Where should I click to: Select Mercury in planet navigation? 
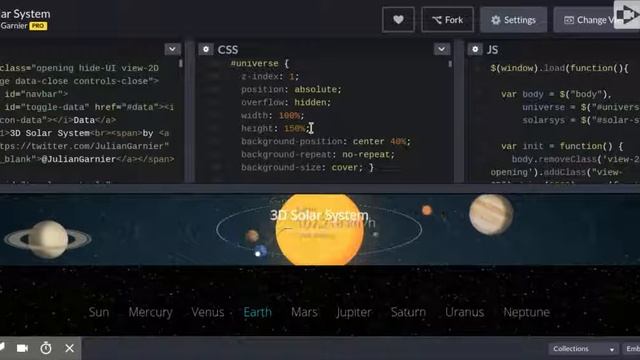[x=150, y=312]
